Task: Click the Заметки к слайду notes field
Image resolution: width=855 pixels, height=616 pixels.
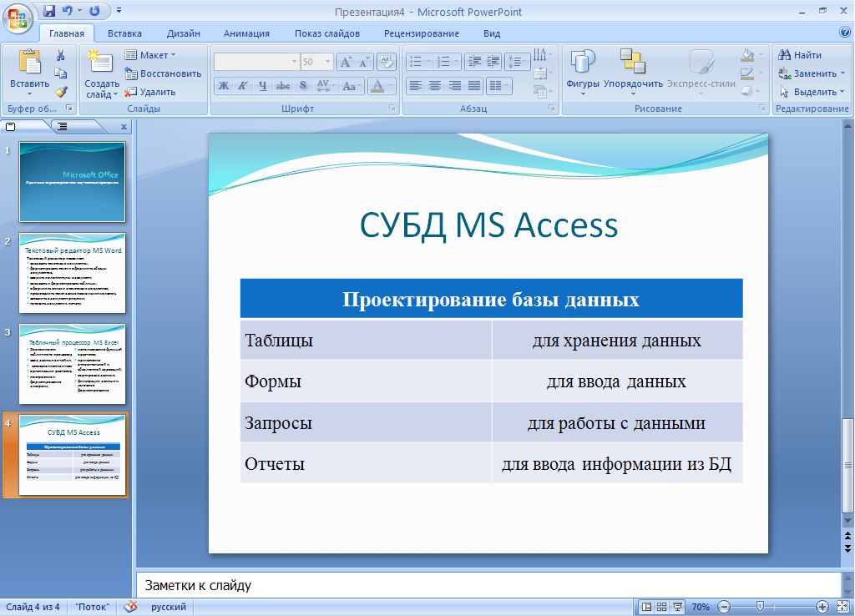Action: (488, 585)
